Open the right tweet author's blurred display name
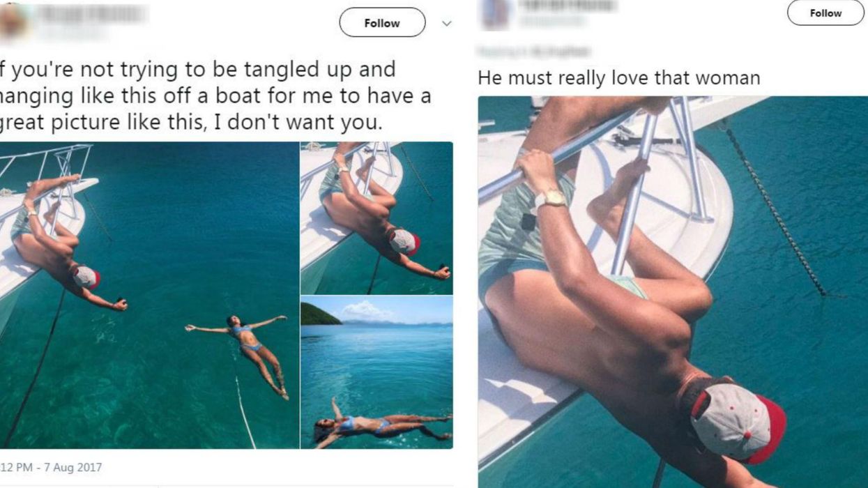Screen dimensions: 868x488 coord(566,6)
